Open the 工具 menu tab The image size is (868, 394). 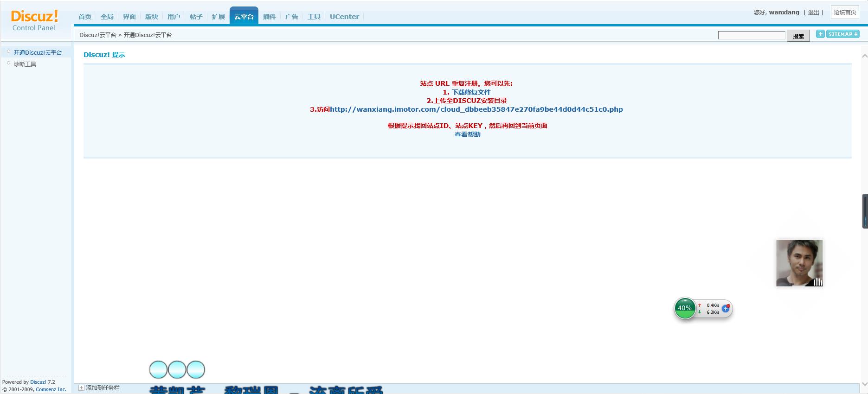point(314,17)
